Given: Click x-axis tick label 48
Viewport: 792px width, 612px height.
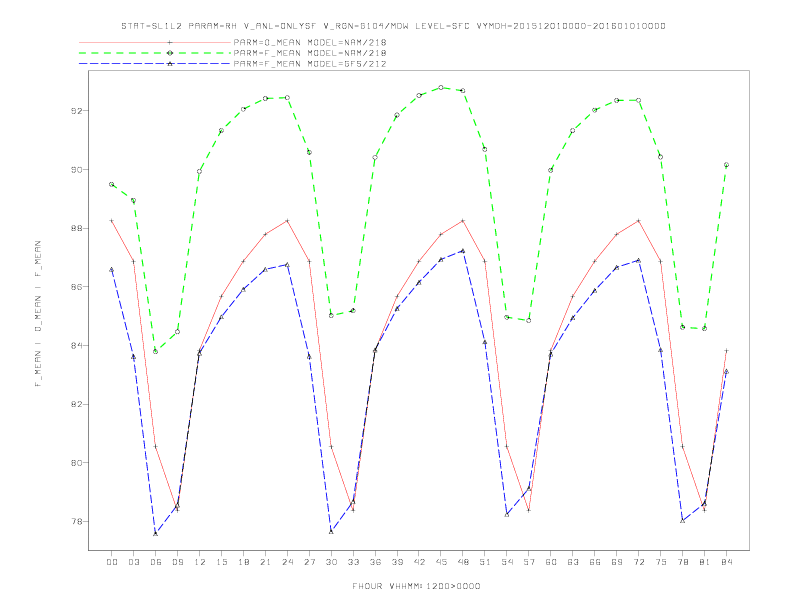Looking at the screenshot, I should pos(463,562).
